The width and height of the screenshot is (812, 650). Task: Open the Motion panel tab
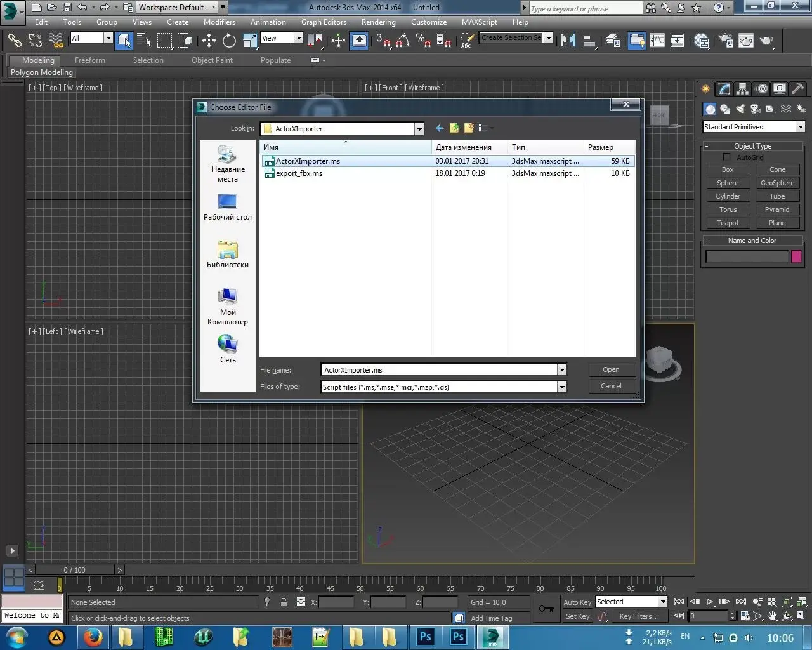[x=762, y=89]
